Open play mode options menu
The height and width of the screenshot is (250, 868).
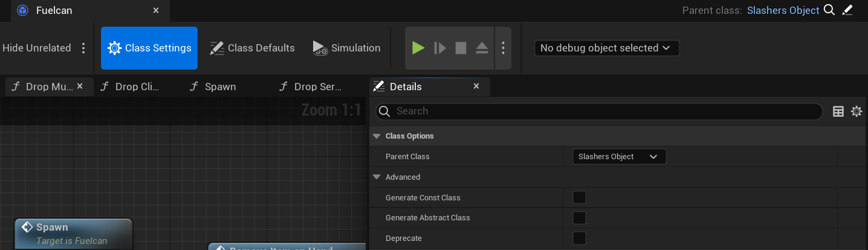coord(503,48)
